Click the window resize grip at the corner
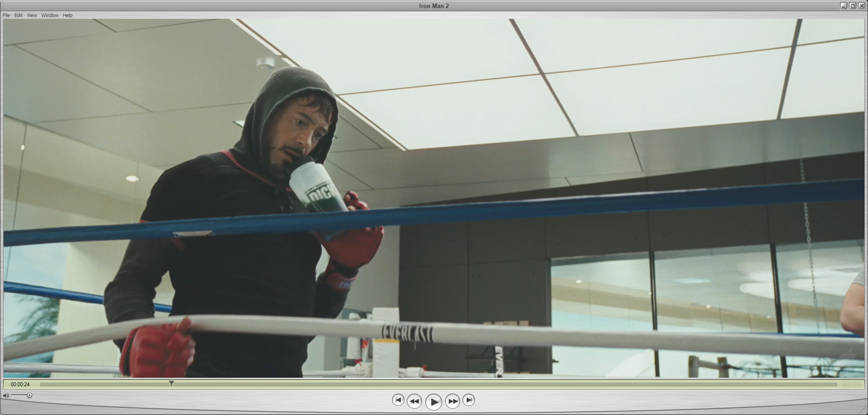Image resolution: width=868 pixels, height=415 pixels. click(x=864, y=411)
